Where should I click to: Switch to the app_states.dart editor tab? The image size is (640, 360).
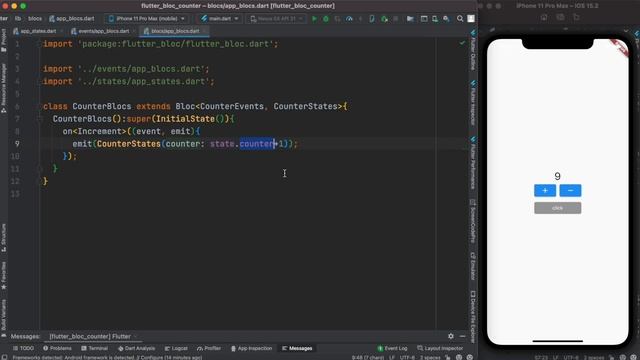pos(38,31)
